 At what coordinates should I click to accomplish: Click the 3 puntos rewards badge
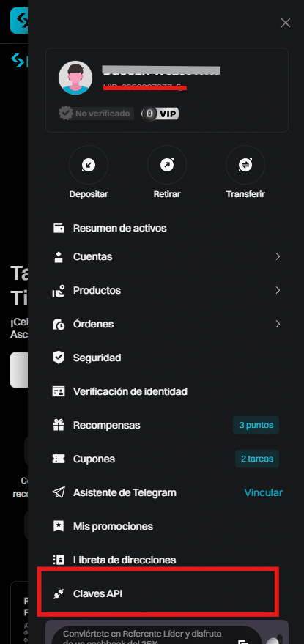point(256,425)
